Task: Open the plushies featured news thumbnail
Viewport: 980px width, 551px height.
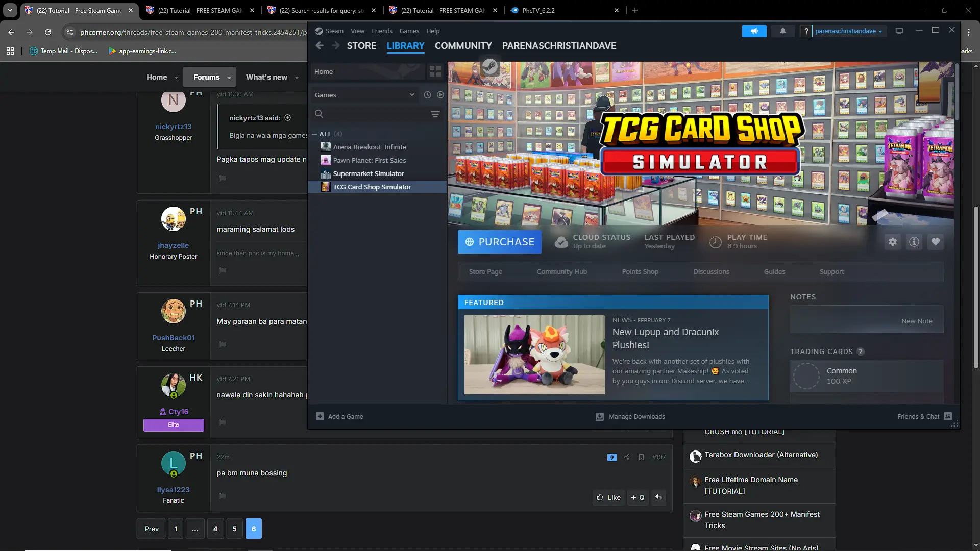Action: [534, 355]
